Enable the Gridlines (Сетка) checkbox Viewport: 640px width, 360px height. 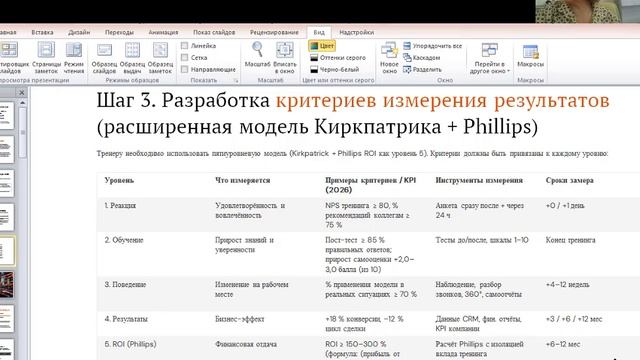(x=184, y=58)
